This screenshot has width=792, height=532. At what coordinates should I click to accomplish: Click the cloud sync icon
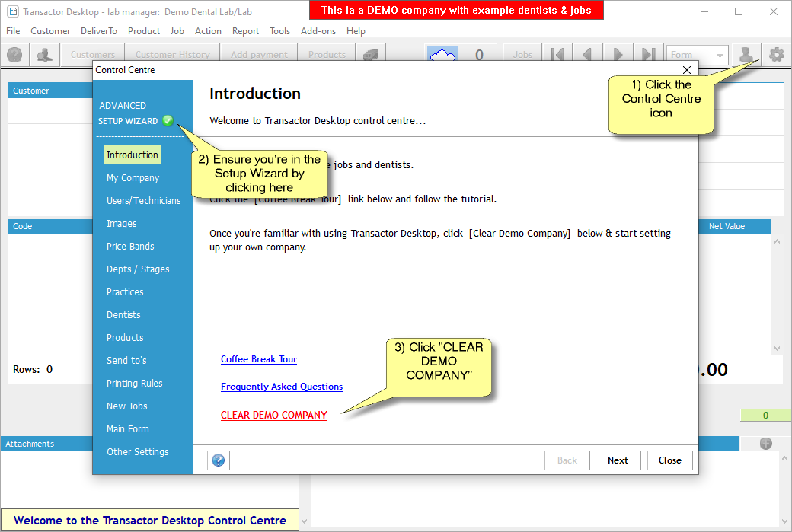[x=442, y=55]
